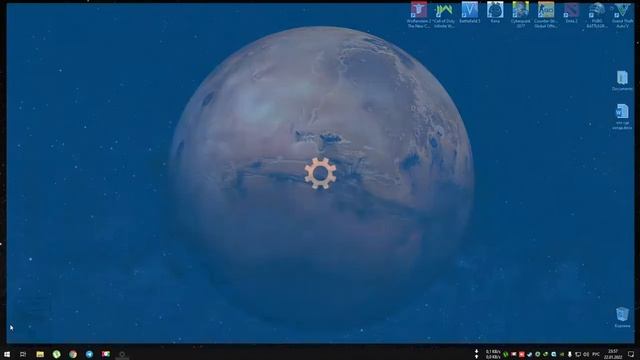Open the Cyberpunk 2077 desktop shortcut

[520, 14]
